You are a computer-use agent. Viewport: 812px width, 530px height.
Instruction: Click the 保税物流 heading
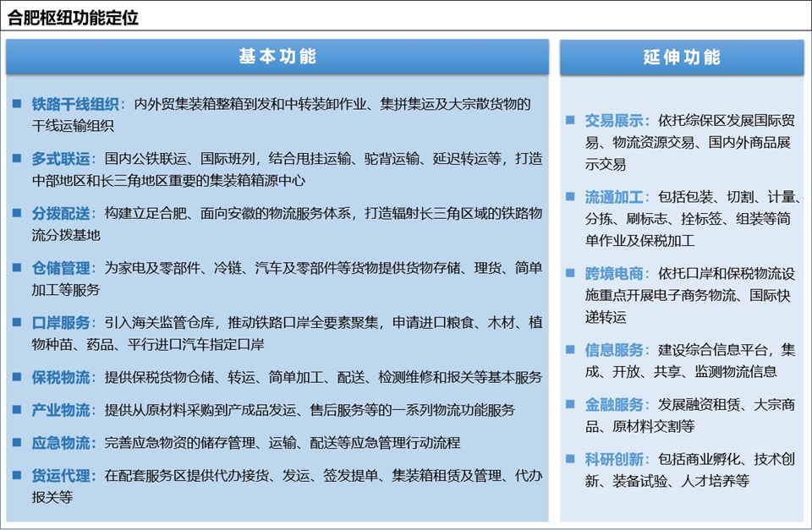coord(61,378)
